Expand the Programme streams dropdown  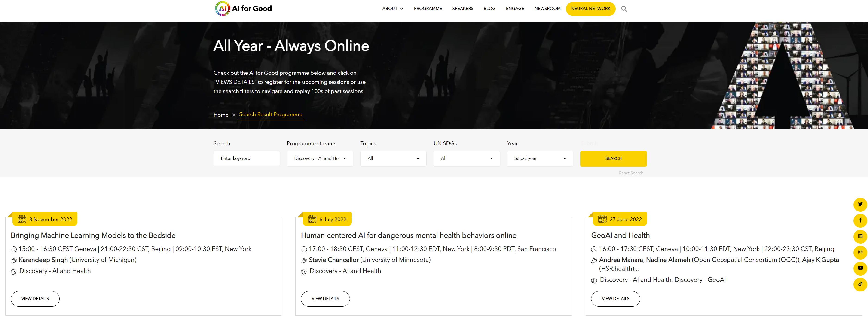click(319, 158)
